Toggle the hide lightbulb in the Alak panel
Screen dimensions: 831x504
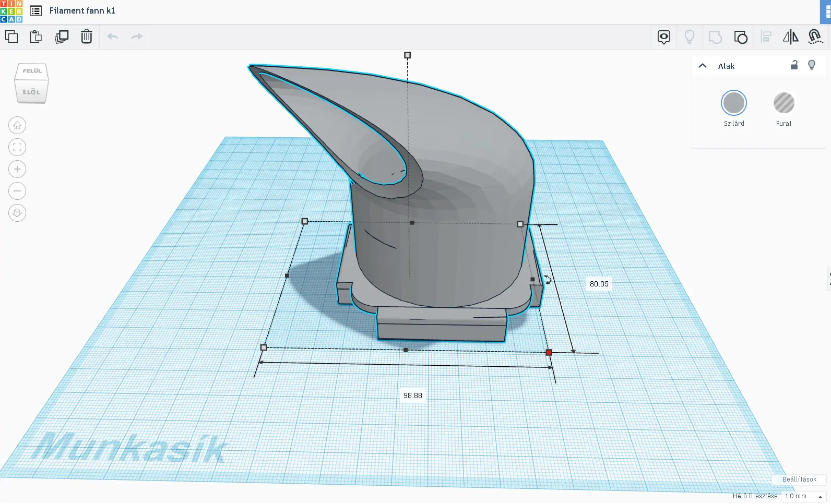[x=812, y=65]
